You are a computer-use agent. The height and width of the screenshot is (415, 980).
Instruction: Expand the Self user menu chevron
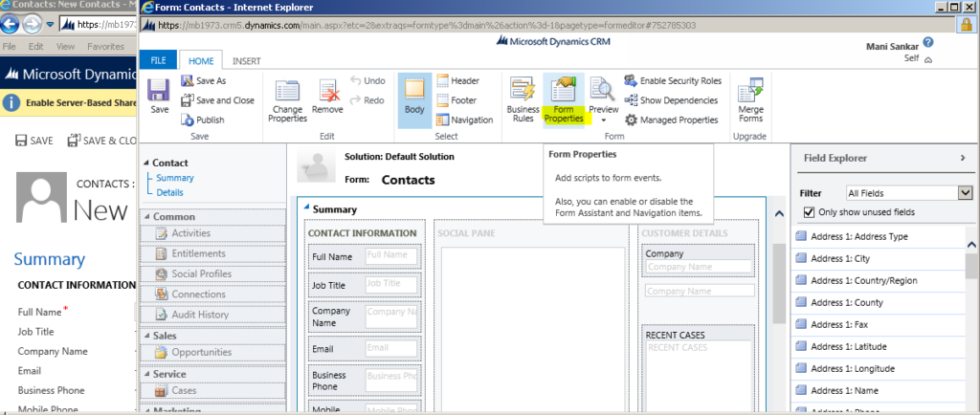pos(928,60)
